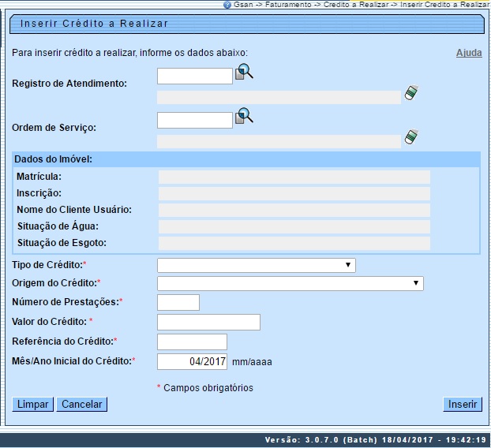
Task: Focus the Ordem de Serviço input field
Action: (195, 120)
